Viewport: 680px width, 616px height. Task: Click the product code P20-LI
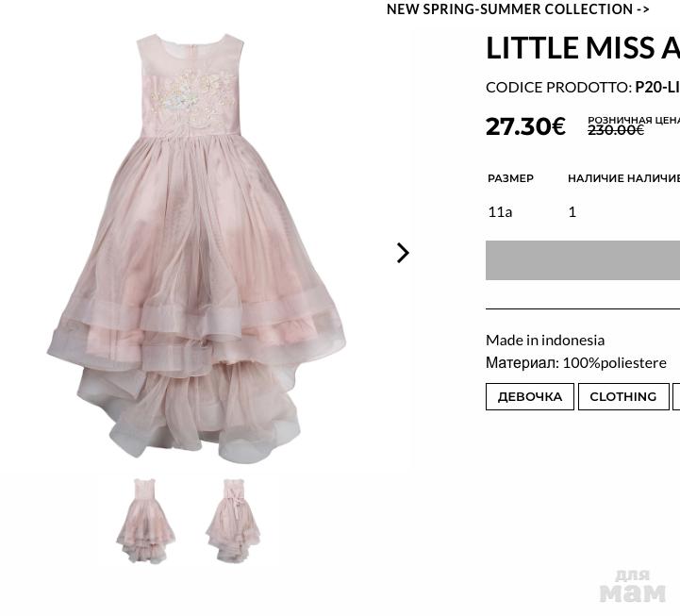(x=656, y=87)
